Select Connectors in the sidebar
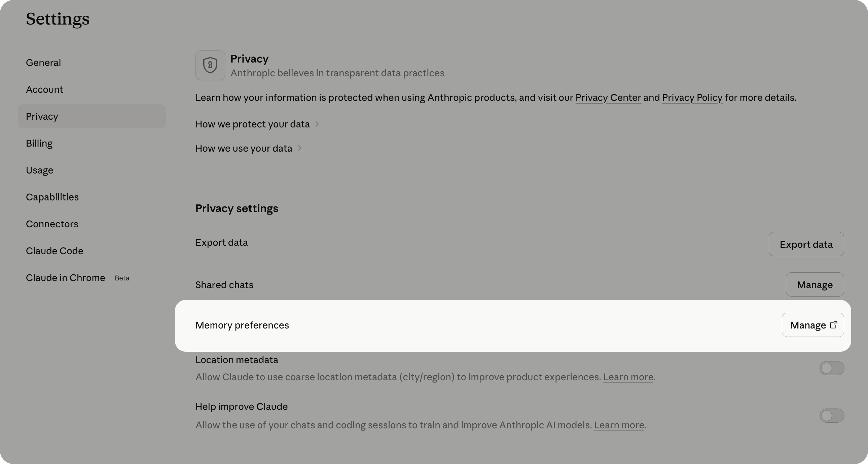The height and width of the screenshot is (464, 868). (x=52, y=224)
